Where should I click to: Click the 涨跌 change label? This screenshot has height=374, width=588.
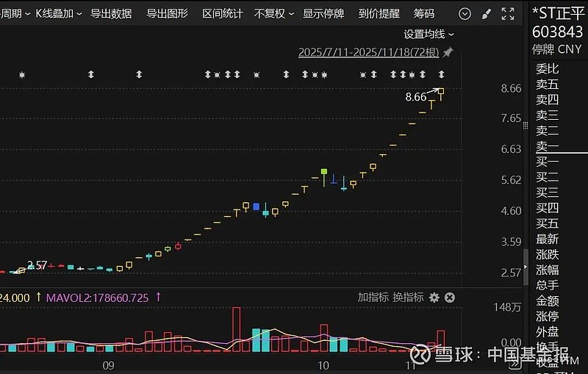click(x=547, y=255)
